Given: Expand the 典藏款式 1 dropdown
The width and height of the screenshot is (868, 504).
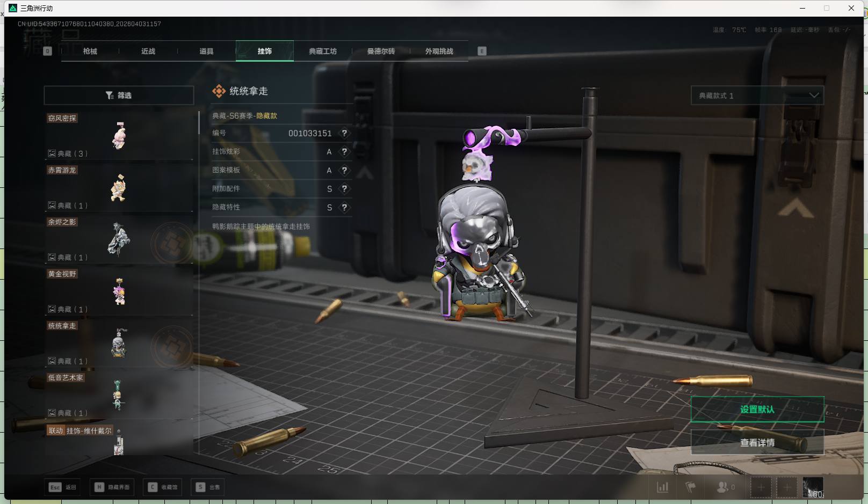Looking at the screenshot, I should 757,96.
